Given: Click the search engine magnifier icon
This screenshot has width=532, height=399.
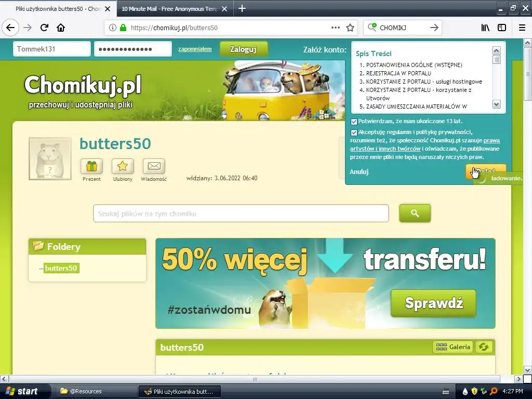Looking at the screenshot, I should [372, 28].
